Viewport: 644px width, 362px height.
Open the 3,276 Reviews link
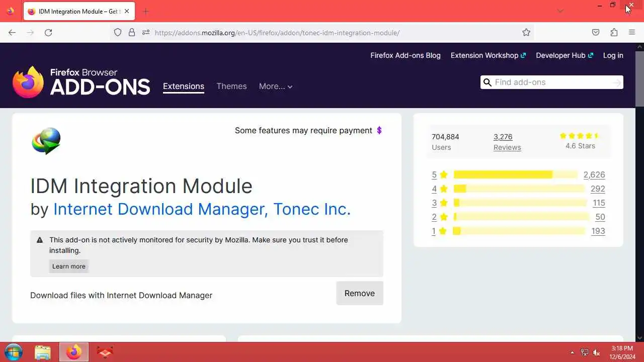(x=507, y=142)
